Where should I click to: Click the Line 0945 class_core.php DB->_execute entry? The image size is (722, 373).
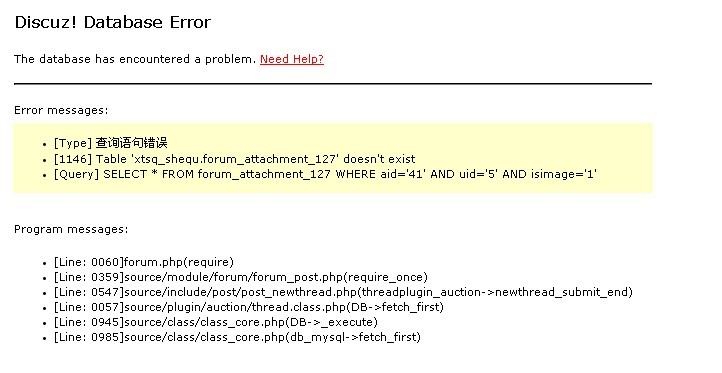coord(215,322)
